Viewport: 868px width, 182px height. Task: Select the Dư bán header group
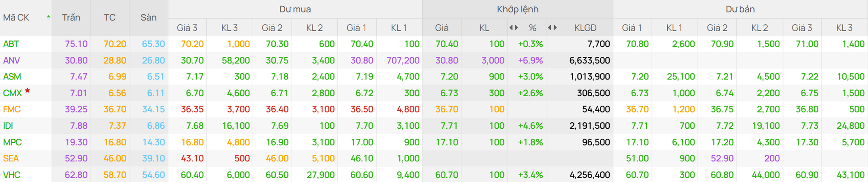740,9
